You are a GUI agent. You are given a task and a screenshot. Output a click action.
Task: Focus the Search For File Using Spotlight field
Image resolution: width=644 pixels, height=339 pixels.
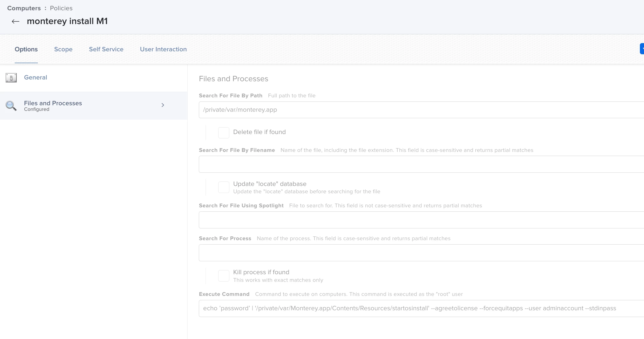[x=421, y=220]
